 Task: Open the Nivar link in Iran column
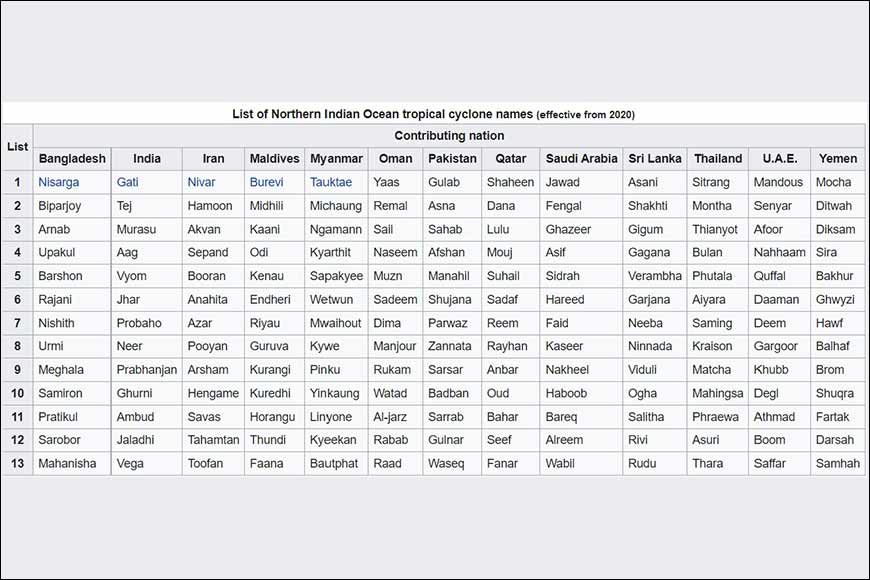click(201, 182)
